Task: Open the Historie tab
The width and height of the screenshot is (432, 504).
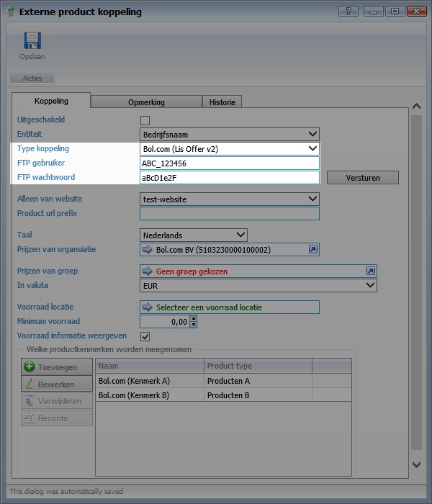Action: 222,102
